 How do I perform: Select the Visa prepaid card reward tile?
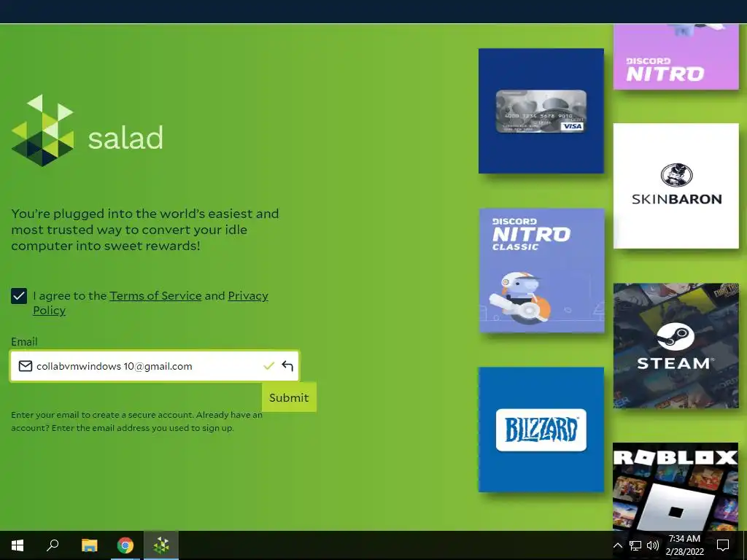(541, 111)
